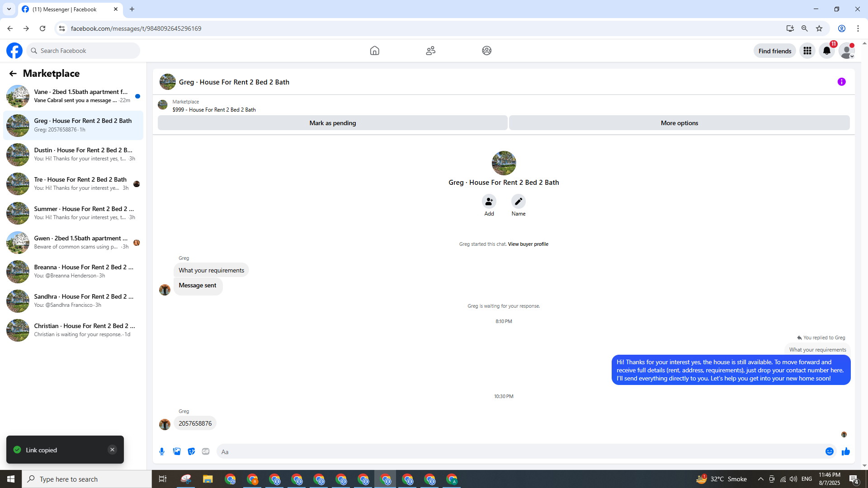
Task: Send a thumbs-up like
Action: pos(845,451)
